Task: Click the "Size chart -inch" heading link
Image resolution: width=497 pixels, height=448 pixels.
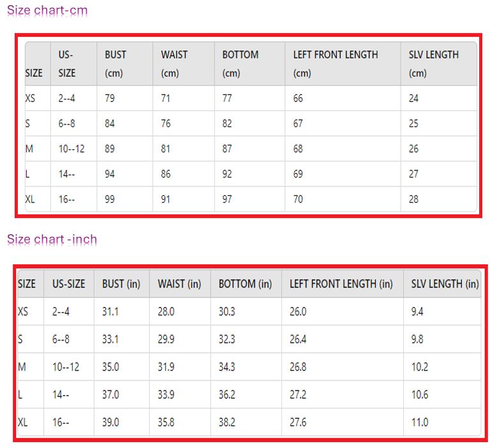Action: coord(52,240)
